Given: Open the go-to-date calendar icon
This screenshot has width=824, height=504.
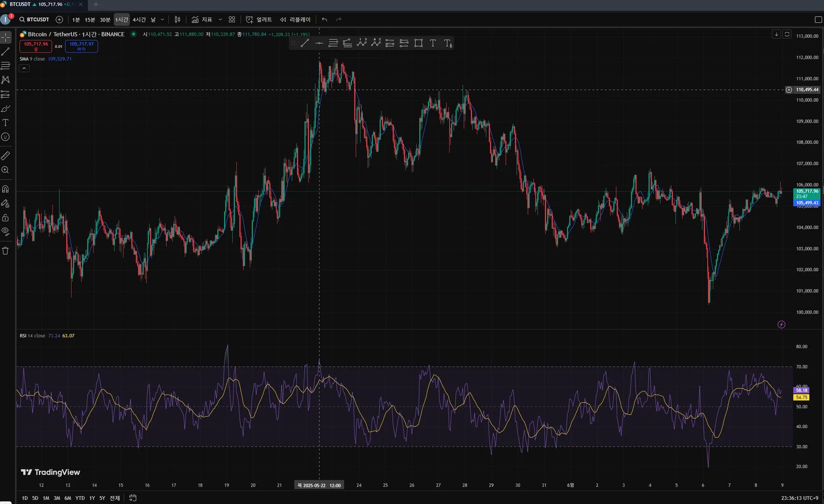Looking at the screenshot, I should pos(133,498).
